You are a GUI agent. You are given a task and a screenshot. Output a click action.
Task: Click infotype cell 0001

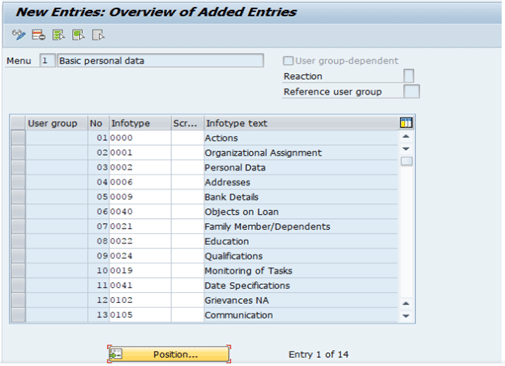(x=140, y=152)
